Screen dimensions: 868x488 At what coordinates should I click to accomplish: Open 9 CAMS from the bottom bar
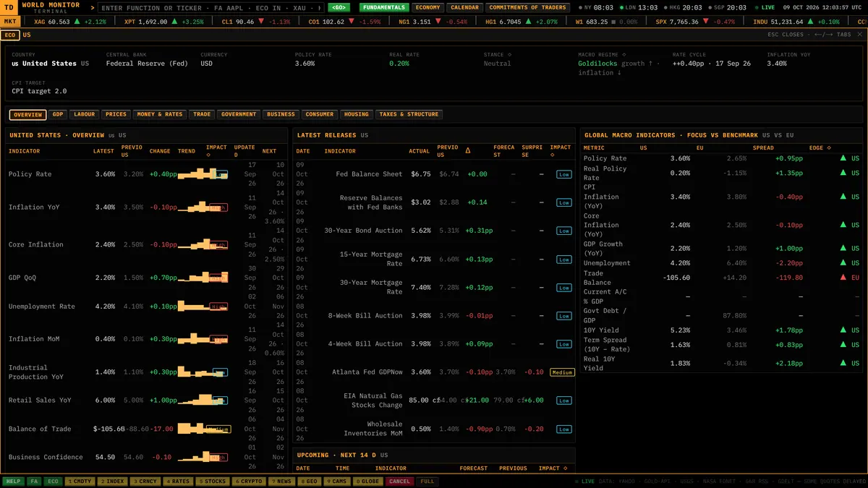[x=338, y=481]
